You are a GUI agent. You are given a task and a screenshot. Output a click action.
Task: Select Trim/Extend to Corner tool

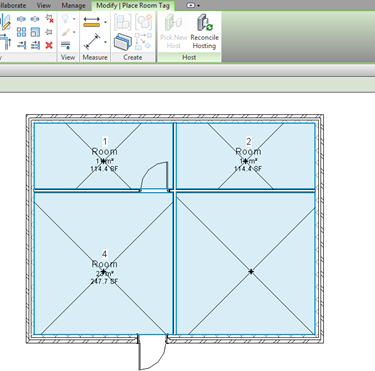pyautogui.click(x=5, y=43)
